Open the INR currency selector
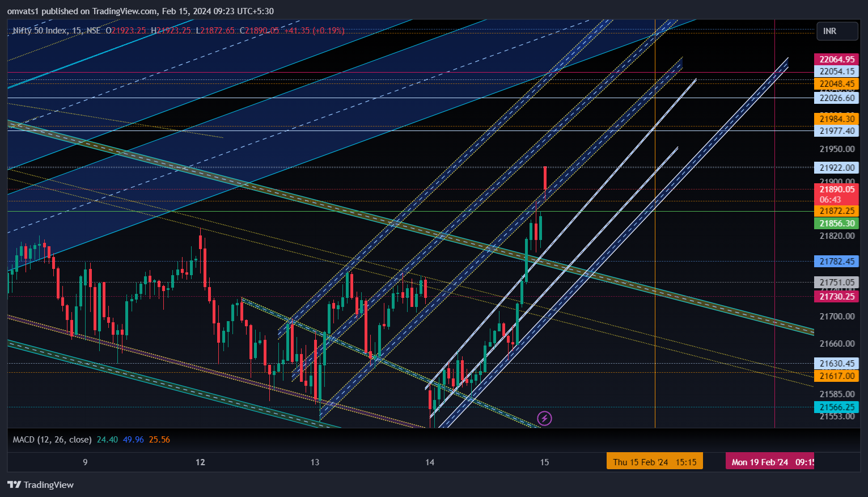 coord(837,31)
